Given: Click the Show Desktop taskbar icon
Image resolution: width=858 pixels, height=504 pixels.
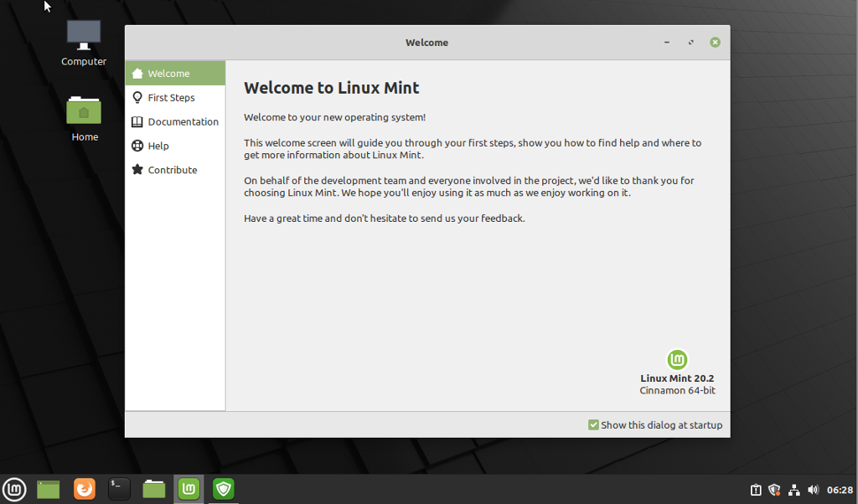Looking at the screenshot, I should coord(48,489).
